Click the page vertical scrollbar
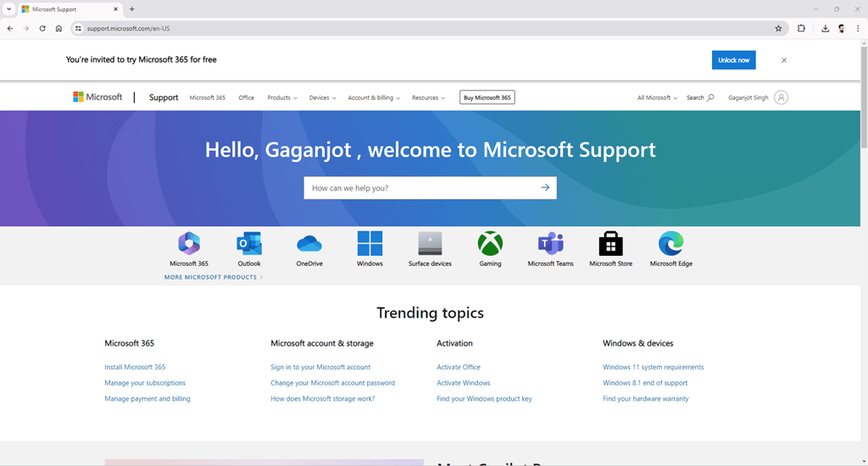Screen dimensions: 868x466 click(x=864, y=97)
